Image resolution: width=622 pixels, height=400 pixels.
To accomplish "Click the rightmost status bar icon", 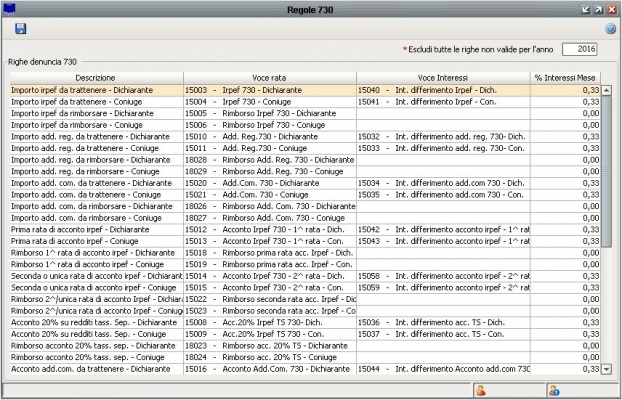I will coord(552,390).
